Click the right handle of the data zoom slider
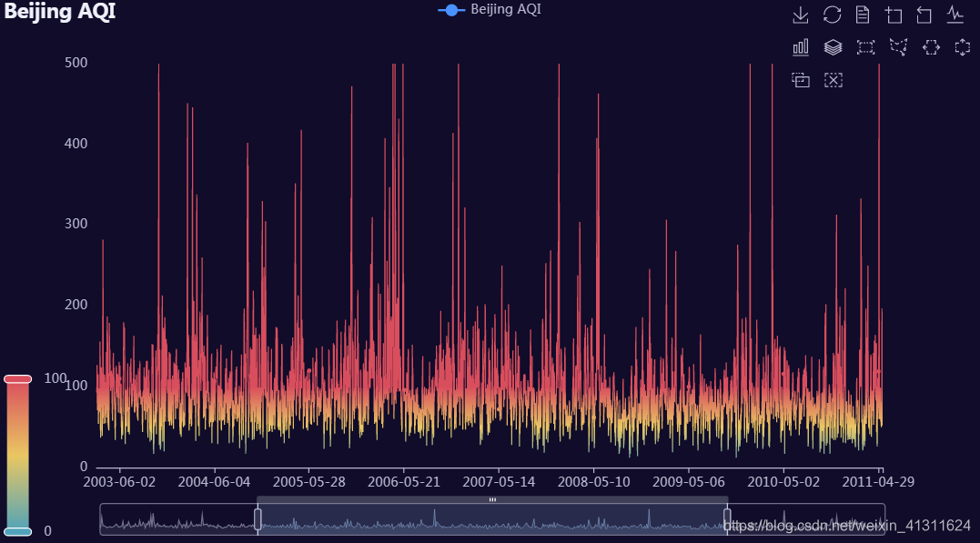Screen dimensions: 980x543 pos(727,519)
